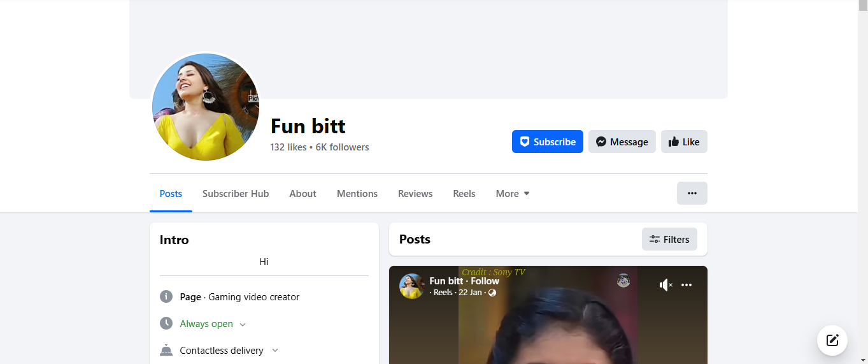Open the Fun bitt profile picture
This screenshot has width=868, height=364.
tap(206, 106)
